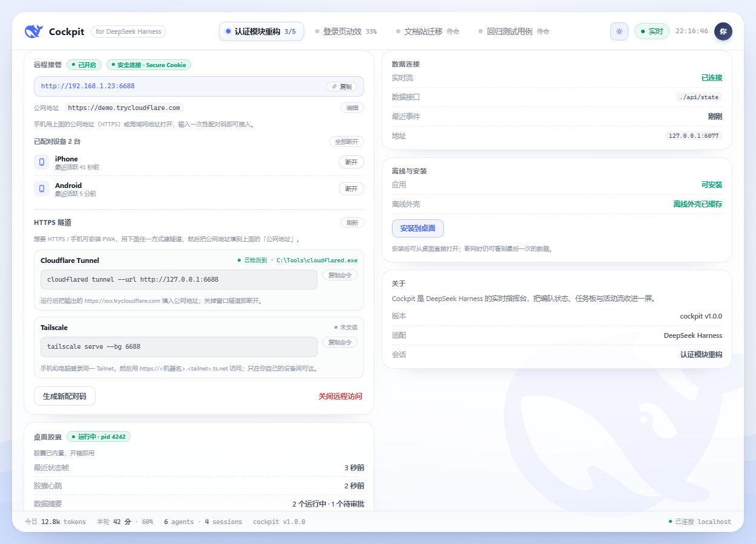
Task: Refresh the HTTPS tunnel section with 刷新
Action: click(x=352, y=222)
